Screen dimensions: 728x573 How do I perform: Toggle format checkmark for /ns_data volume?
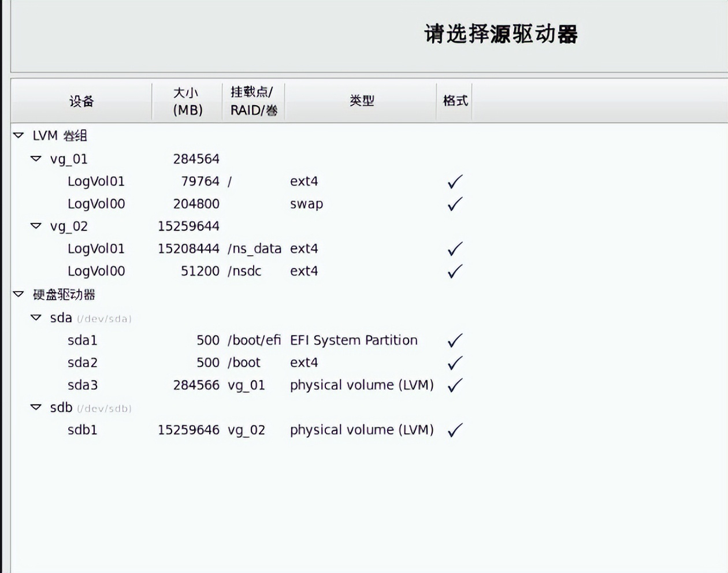(x=454, y=248)
